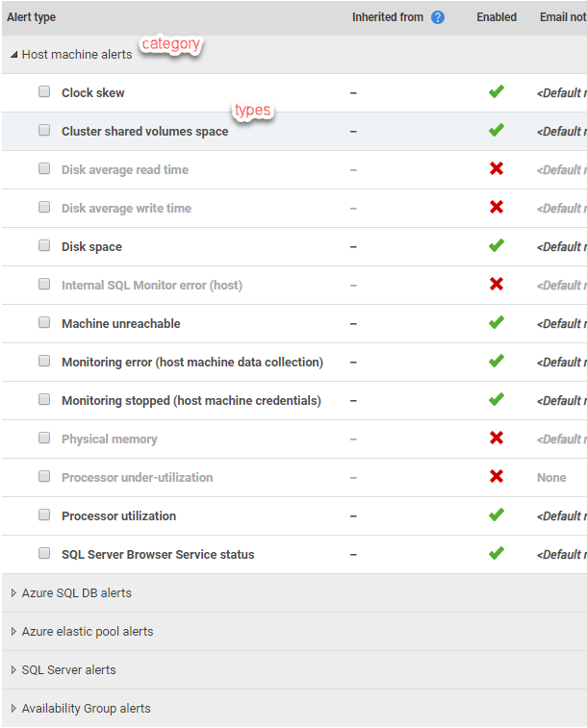Tick the Clock skew checkbox
587x728 pixels.
44,92
